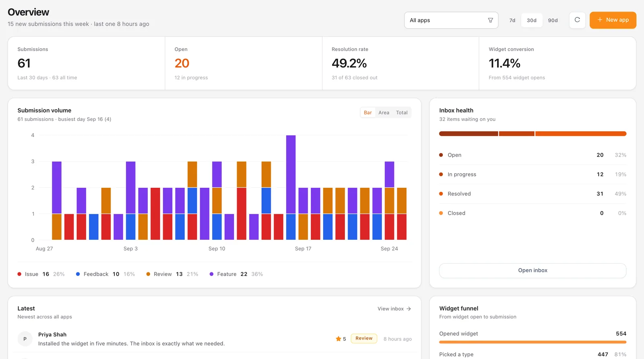Image resolution: width=644 pixels, height=359 pixels.
Task: Click the Priya Shah name in Latest
Action: pos(52,334)
